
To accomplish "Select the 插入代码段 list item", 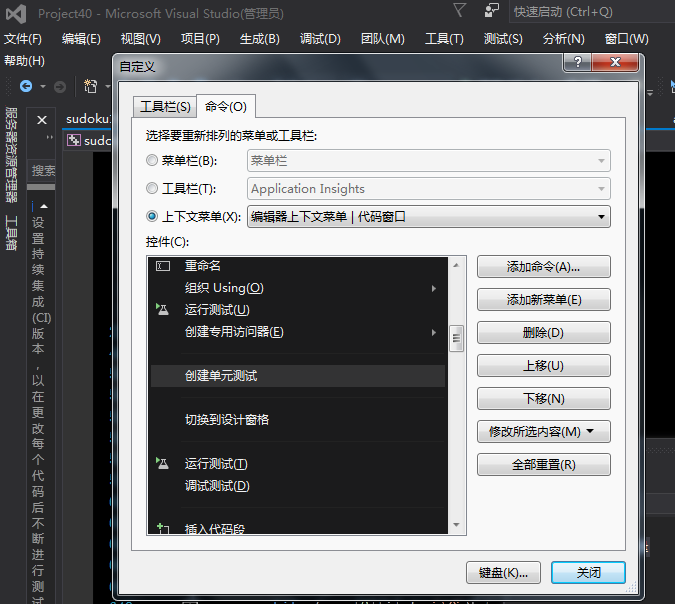I will [x=298, y=528].
